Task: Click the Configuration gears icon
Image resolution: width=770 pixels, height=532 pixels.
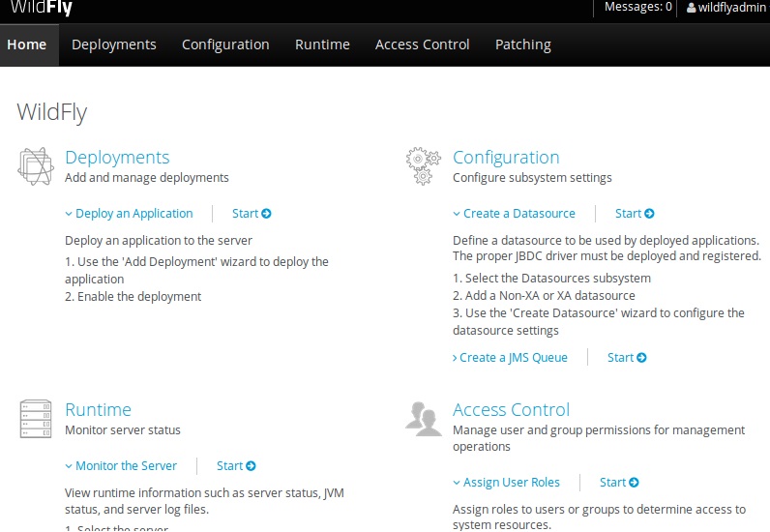Action: tap(423, 166)
